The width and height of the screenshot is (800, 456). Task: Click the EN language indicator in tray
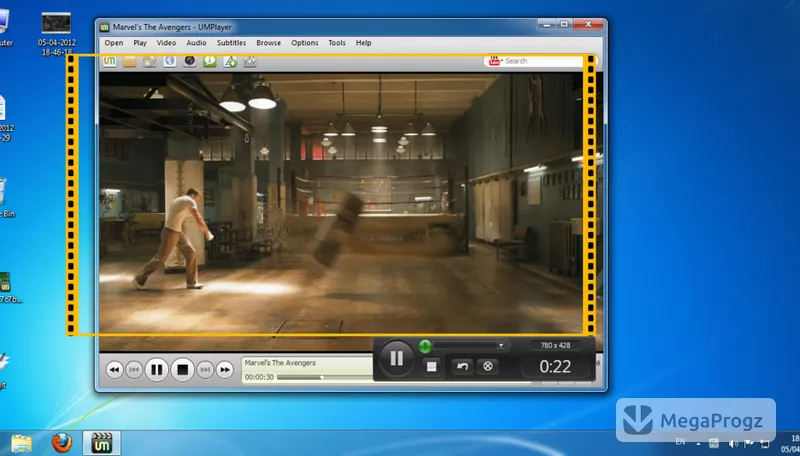pyautogui.click(x=680, y=442)
